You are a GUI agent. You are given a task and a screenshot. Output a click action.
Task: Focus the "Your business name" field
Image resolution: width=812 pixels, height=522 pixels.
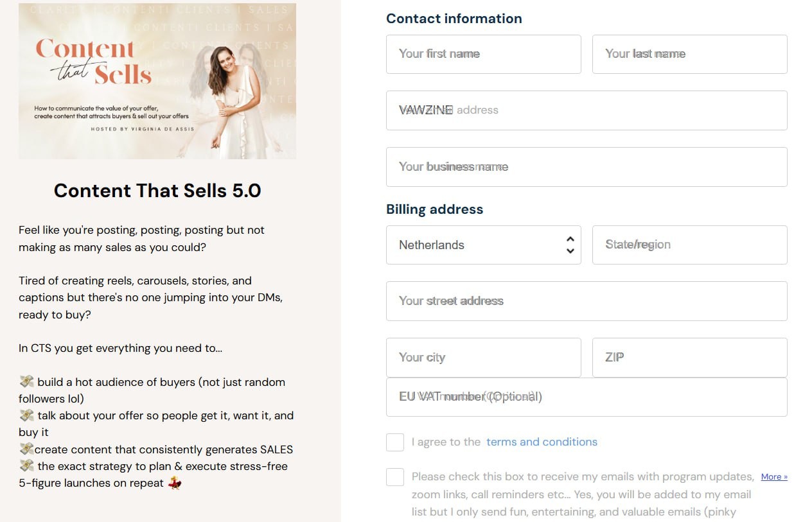[x=587, y=167]
